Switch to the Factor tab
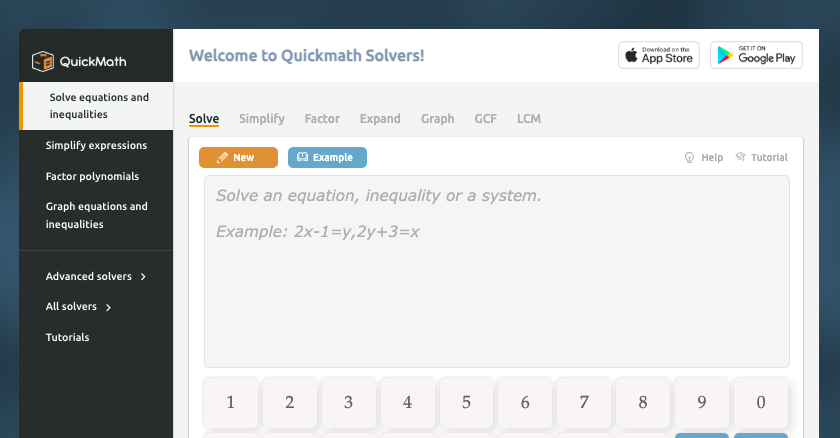Image resolution: width=840 pixels, height=438 pixels. point(322,119)
